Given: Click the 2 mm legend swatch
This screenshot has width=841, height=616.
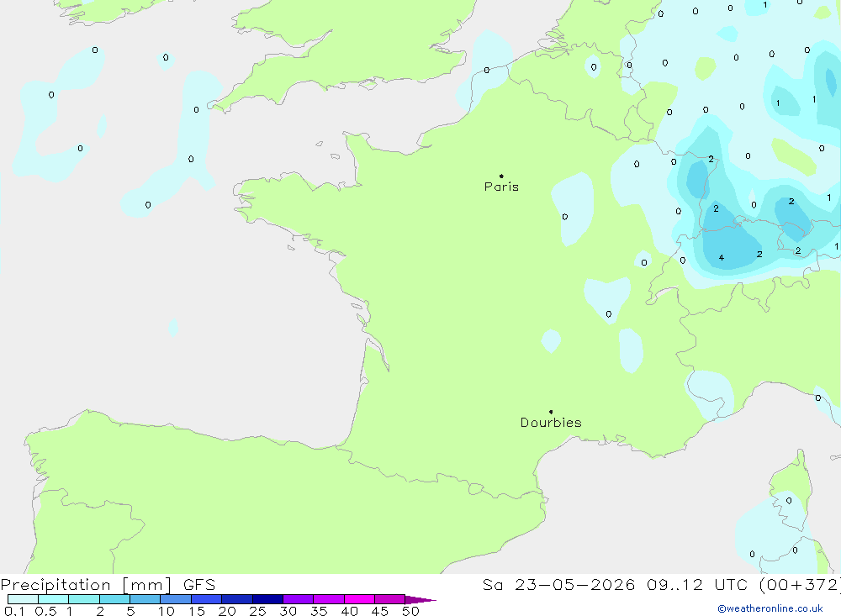Looking at the screenshot, I should click(114, 599).
